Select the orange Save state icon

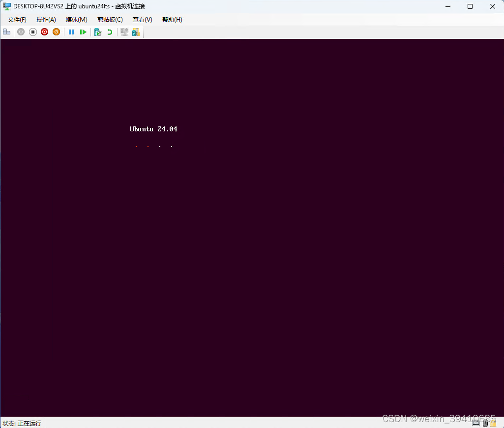click(x=56, y=31)
